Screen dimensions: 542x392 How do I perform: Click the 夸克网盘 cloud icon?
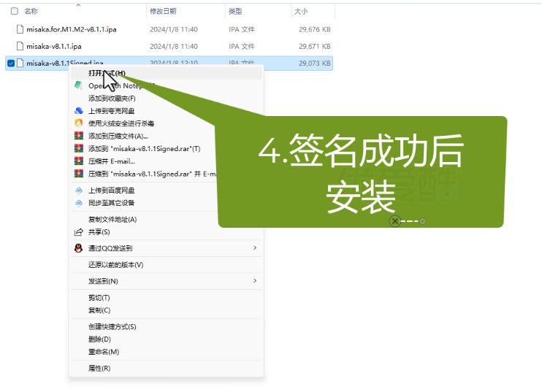[79, 111]
